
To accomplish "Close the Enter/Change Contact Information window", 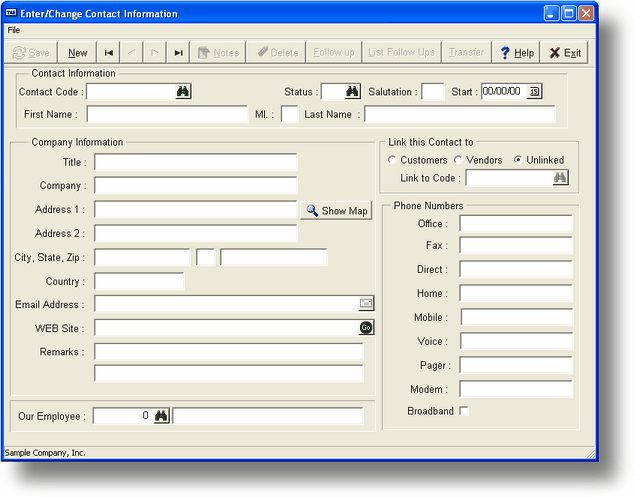I will click(585, 13).
